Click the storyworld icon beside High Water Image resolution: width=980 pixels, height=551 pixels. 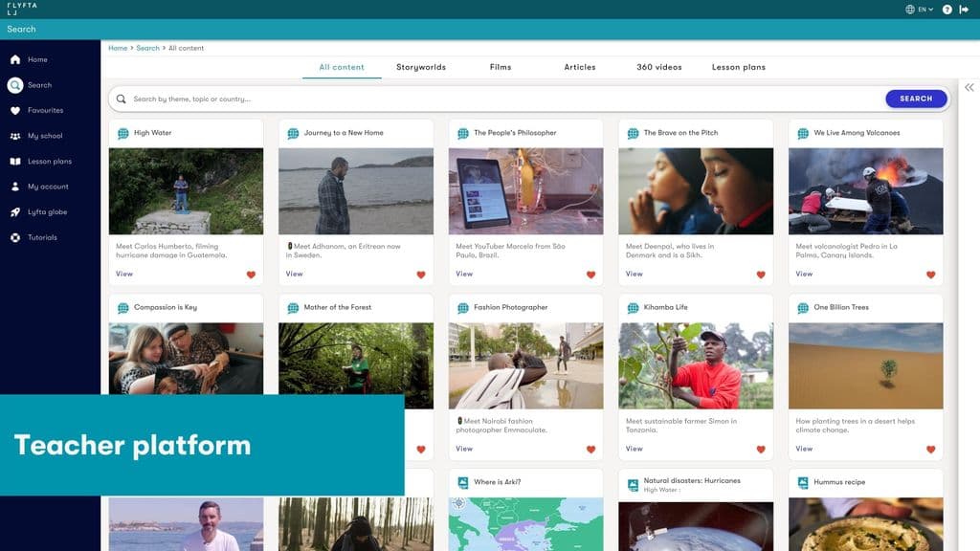point(123,133)
